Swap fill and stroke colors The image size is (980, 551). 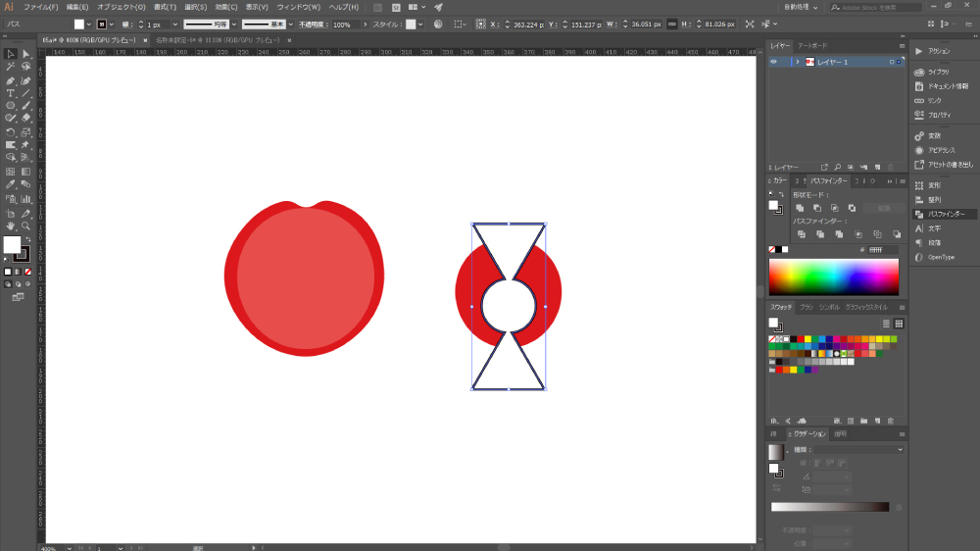[x=28, y=239]
